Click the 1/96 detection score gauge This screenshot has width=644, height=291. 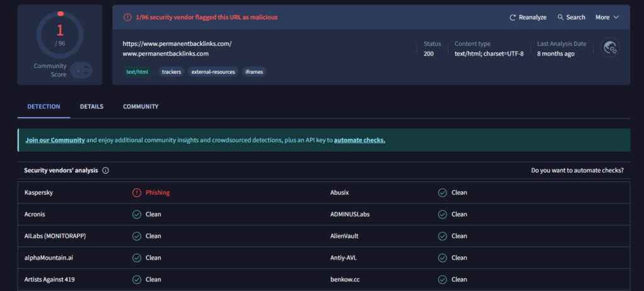[60, 33]
